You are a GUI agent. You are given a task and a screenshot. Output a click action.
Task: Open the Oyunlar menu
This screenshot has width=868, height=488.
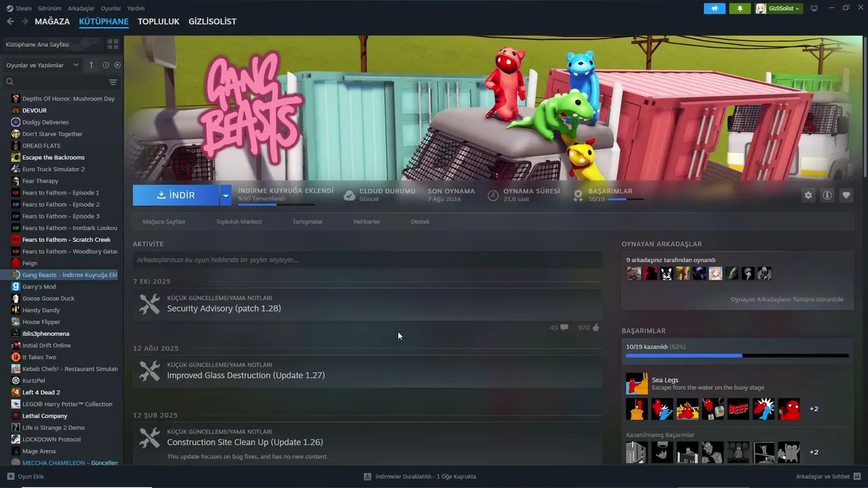pyautogui.click(x=111, y=8)
